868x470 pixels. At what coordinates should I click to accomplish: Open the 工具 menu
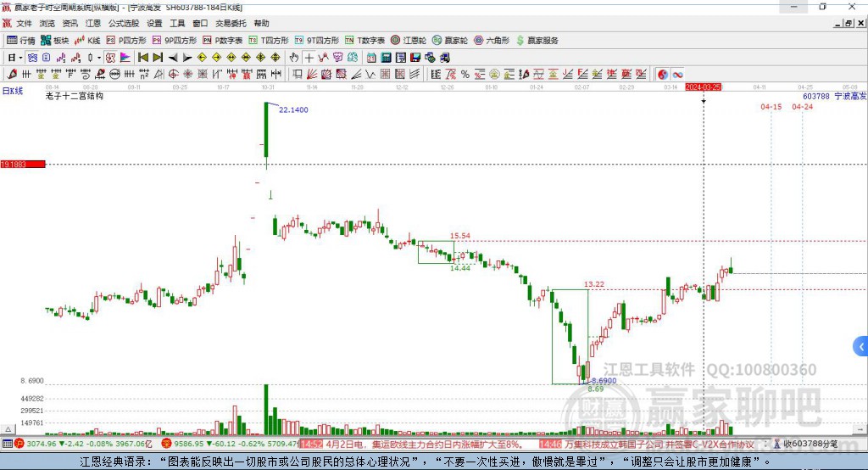coord(177,23)
